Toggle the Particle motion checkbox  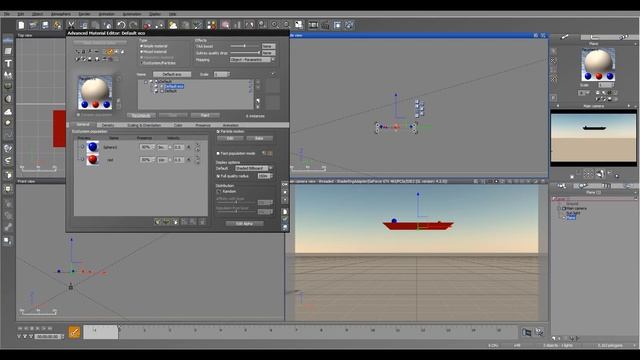(218, 131)
